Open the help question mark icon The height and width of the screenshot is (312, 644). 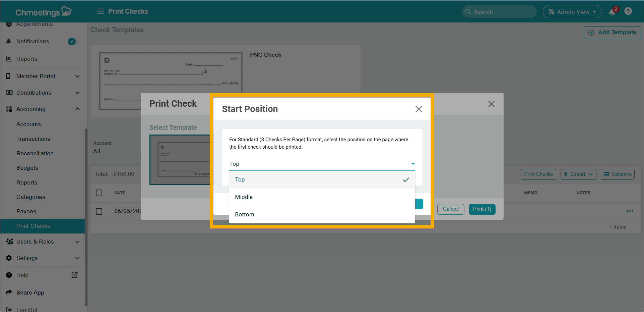pyautogui.click(x=628, y=11)
